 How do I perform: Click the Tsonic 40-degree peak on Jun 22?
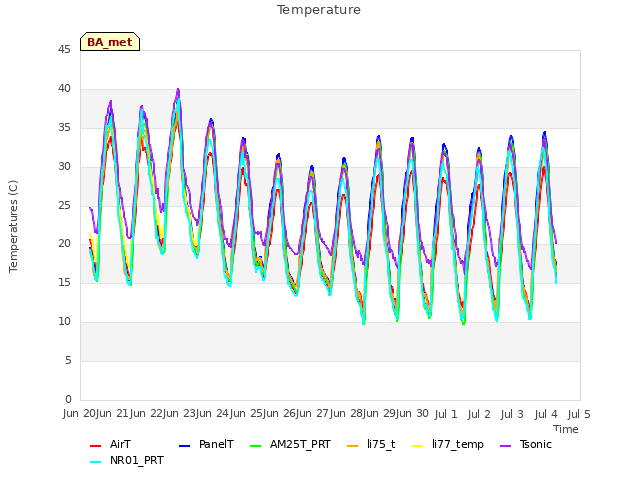178,89
